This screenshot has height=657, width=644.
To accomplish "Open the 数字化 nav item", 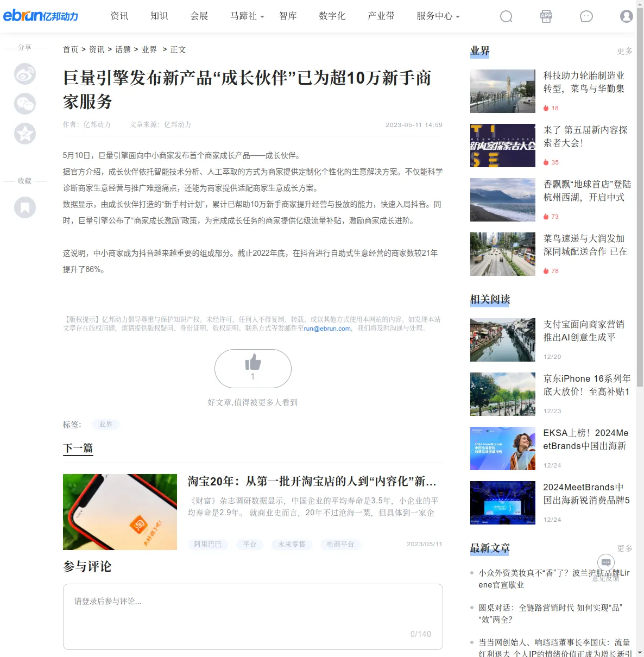I will click(x=332, y=16).
